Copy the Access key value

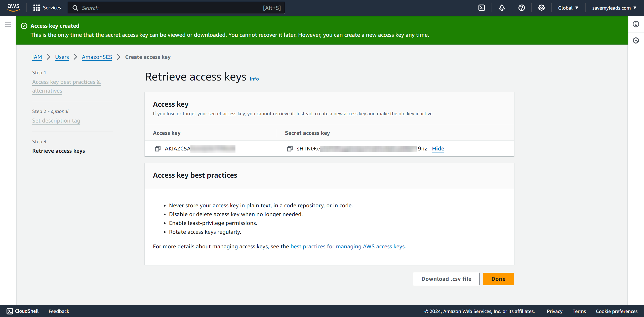tap(157, 149)
